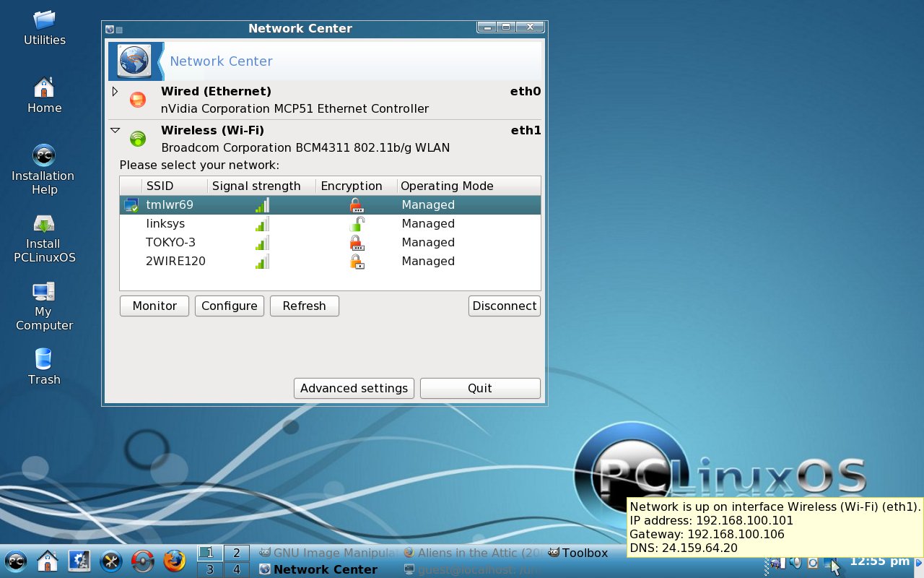Open My Computer desktop icon

pyautogui.click(x=44, y=307)
